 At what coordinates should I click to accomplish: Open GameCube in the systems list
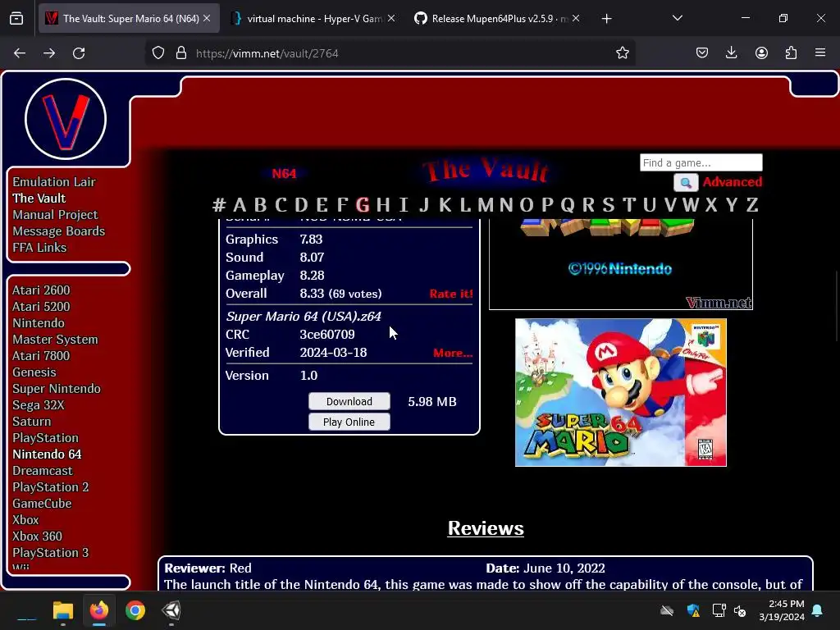pyautogui.click(x=42, y=504)
